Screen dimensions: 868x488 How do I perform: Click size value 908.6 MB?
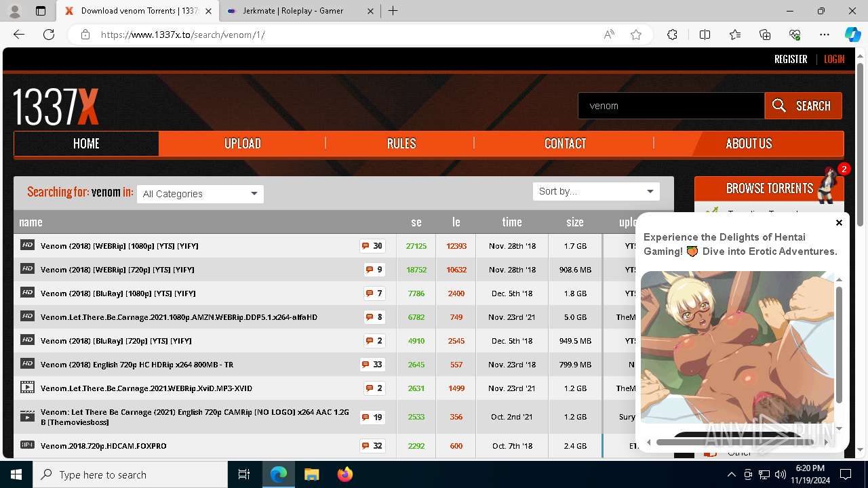(575, 270)
